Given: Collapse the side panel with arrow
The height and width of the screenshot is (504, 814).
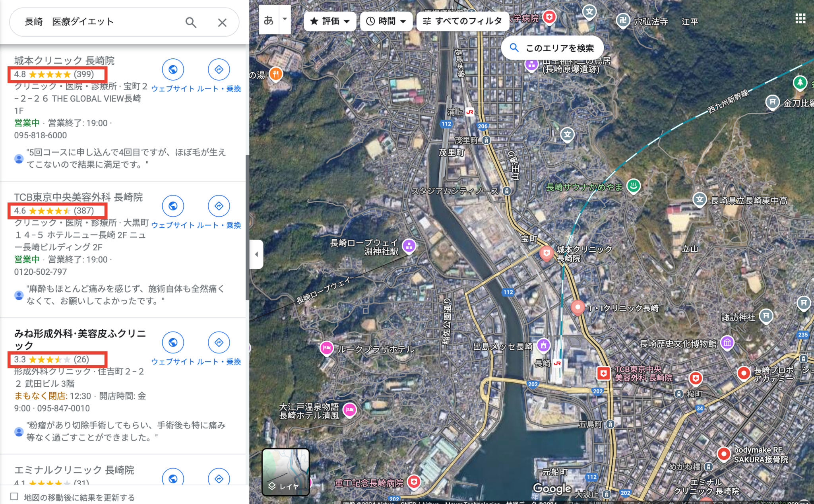Looking at the screenshot, I should [x=256, y=254].
